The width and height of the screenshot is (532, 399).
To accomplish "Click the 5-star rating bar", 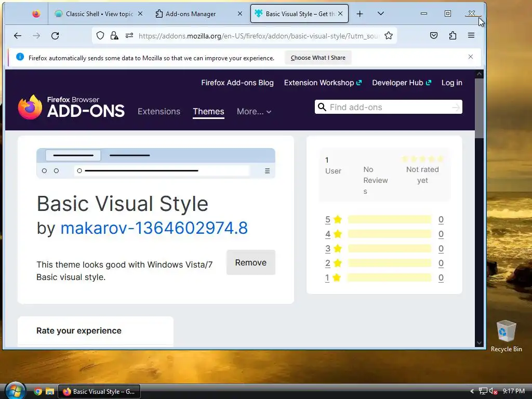I will point(390,220).
